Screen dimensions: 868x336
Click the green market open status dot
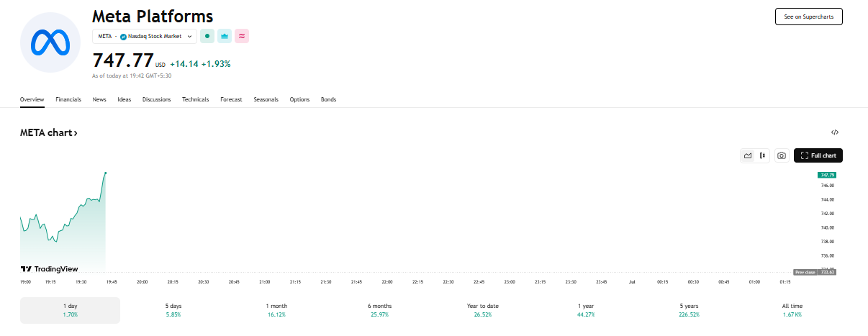(x=207, y=36)
